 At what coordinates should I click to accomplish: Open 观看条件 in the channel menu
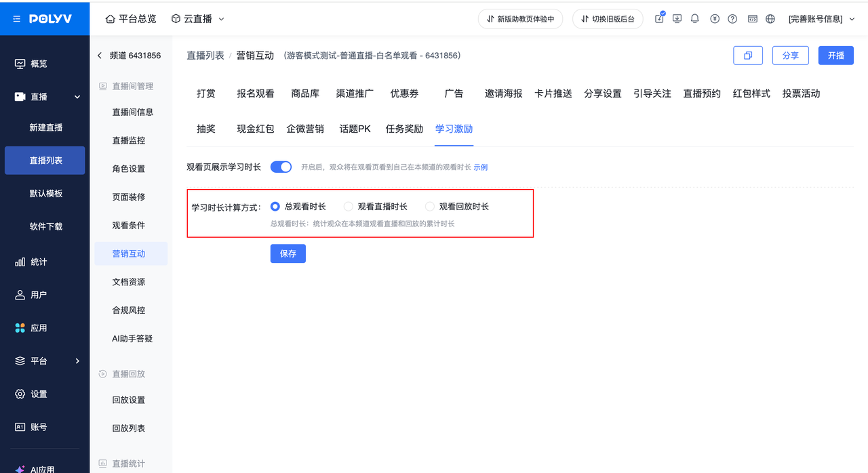pos(129,225)
